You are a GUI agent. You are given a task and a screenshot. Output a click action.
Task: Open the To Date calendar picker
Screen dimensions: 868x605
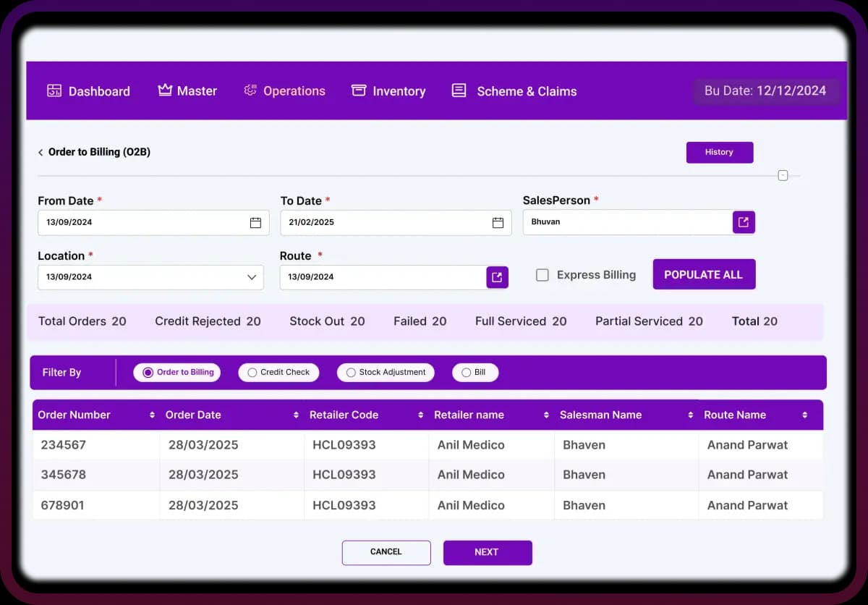point(497,222)
